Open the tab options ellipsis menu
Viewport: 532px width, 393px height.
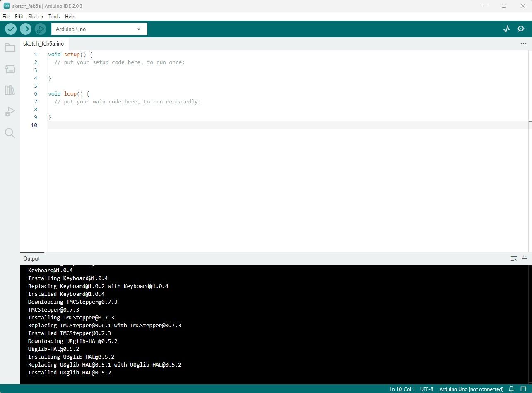tap(523, 43)
